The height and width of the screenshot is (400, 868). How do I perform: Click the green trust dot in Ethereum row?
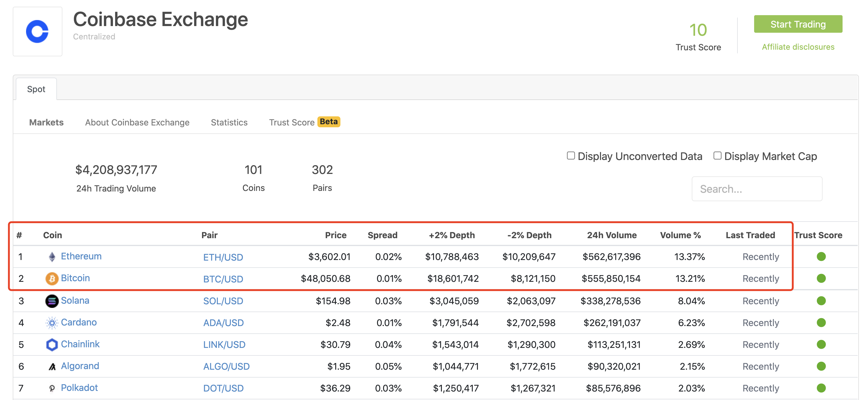pyautogui.click(x=821, y=257)
